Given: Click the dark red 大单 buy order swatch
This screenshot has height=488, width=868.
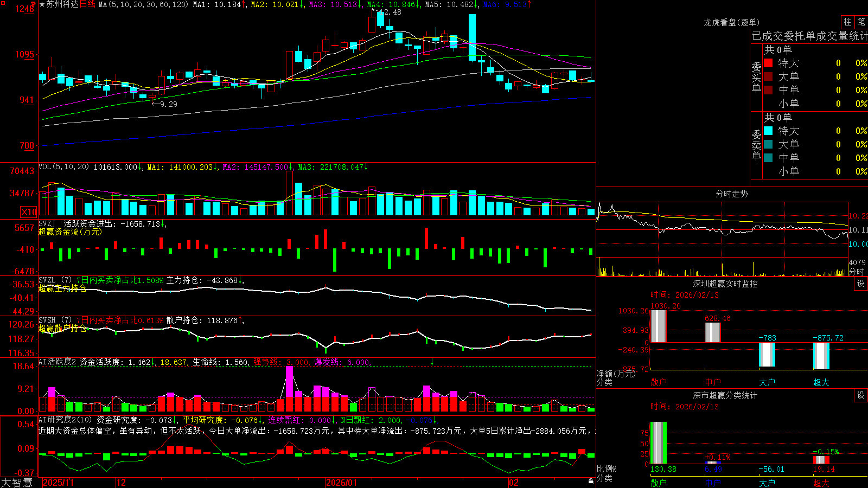Looking at the screenshot, I should pyautogui.click(x=768, y=76).
